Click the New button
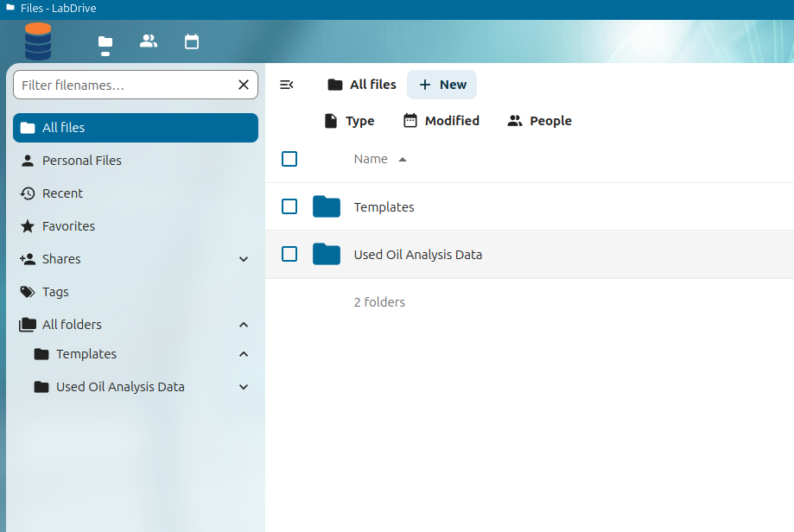This screenshot has width=794, height=532. pos(442,85)
